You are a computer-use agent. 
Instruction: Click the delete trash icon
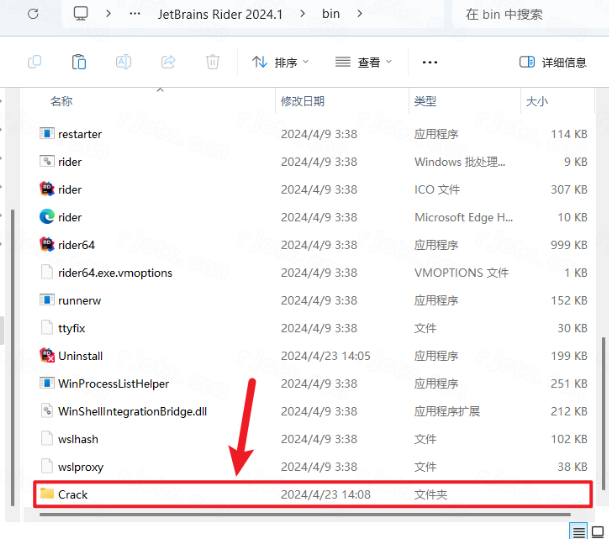212,62
